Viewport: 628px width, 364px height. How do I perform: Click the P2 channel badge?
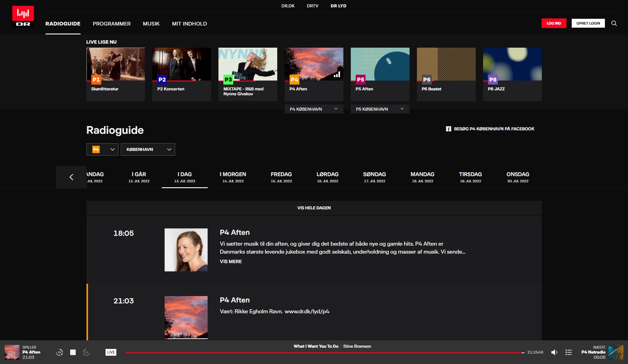[x=162, y=80]
